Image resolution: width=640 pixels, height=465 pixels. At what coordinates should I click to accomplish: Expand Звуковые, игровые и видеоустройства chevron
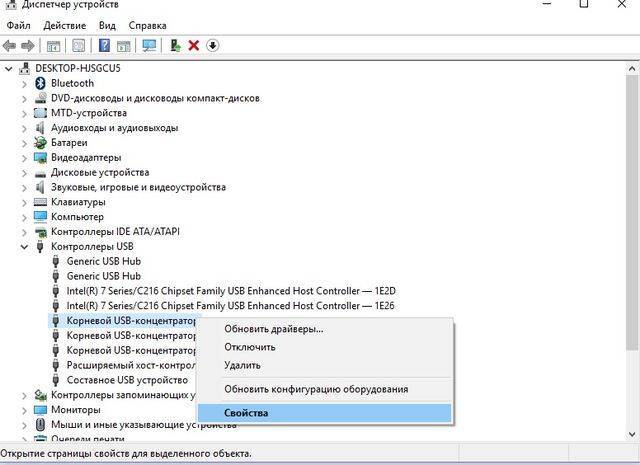[x=24, y=187]
